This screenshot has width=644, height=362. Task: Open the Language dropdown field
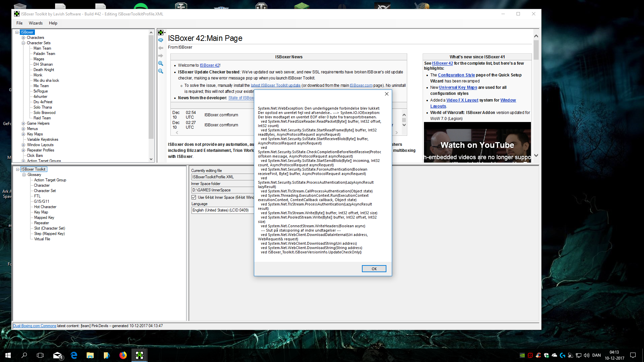click(x=223, y=210)
